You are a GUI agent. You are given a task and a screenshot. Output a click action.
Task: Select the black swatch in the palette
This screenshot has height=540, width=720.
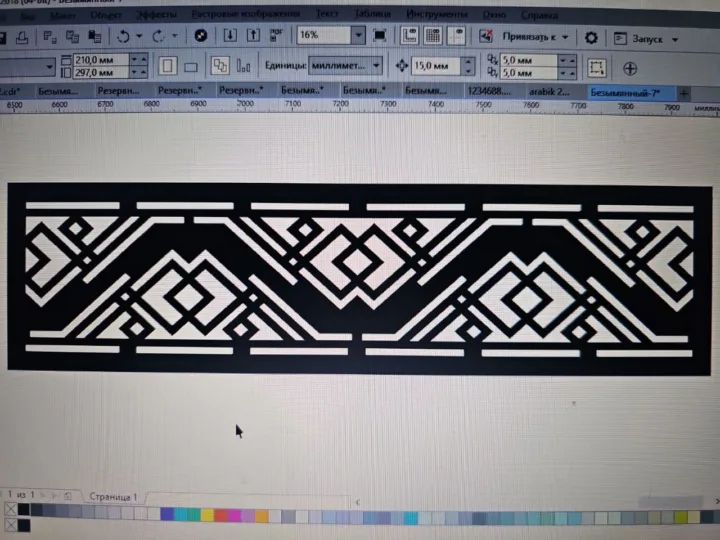click(24, 509)
